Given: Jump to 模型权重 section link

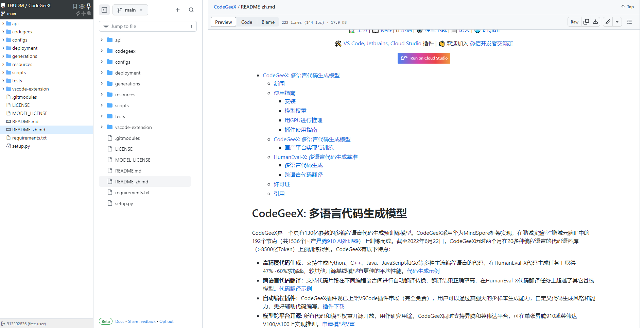Looking at the screenshot, I should (295, 111).
